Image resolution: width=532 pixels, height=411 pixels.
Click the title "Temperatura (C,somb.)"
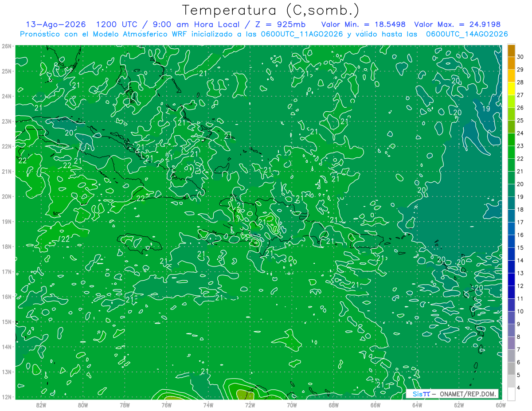click(x=271, y=10)
